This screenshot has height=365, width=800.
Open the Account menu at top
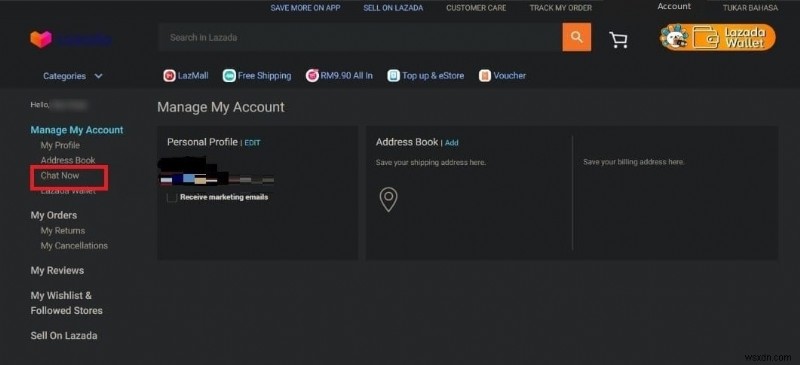[674, 7]
